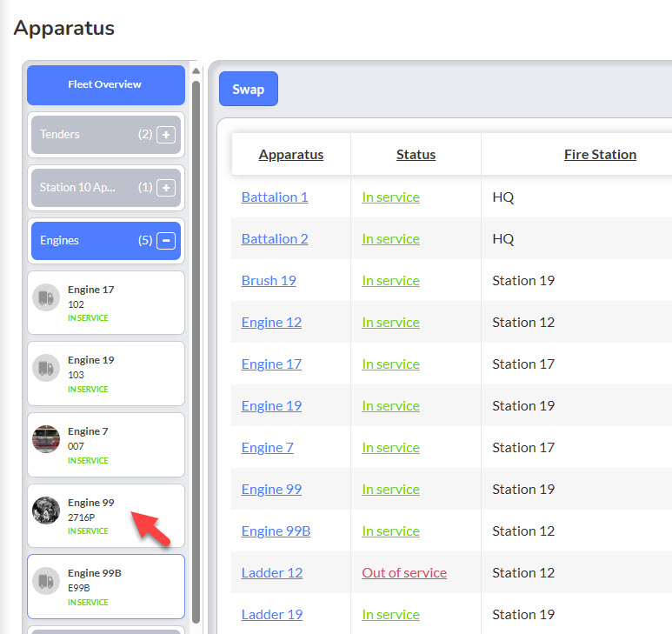Click the Engine 17 truck placeholder icon

point(46,297)
